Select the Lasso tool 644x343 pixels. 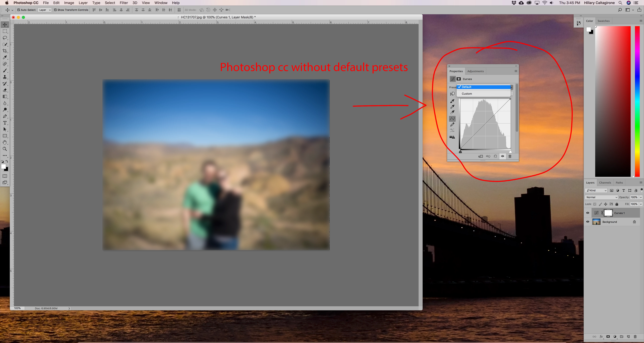point(5,38)
